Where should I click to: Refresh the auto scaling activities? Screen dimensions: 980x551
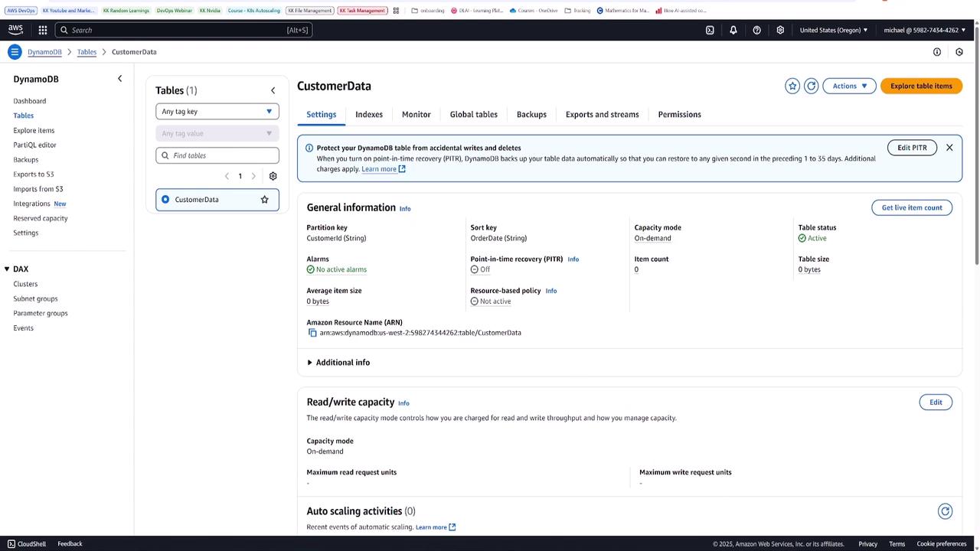945,511
